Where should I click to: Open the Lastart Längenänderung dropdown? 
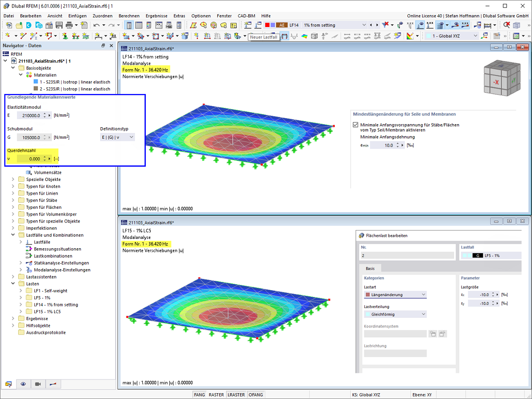[395, 295]
